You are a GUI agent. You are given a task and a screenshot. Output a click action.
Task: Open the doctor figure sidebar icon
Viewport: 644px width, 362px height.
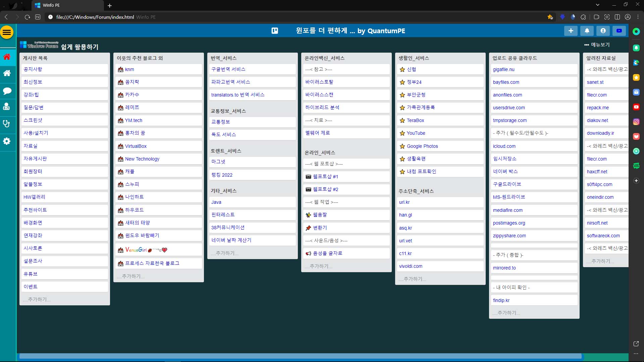[6, 107]
